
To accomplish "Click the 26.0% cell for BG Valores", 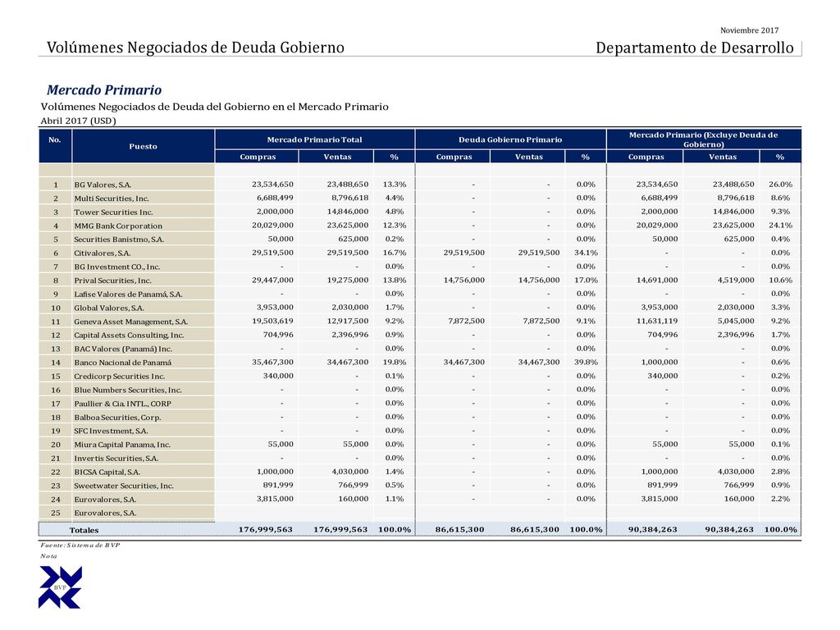I will coord(781,185).
